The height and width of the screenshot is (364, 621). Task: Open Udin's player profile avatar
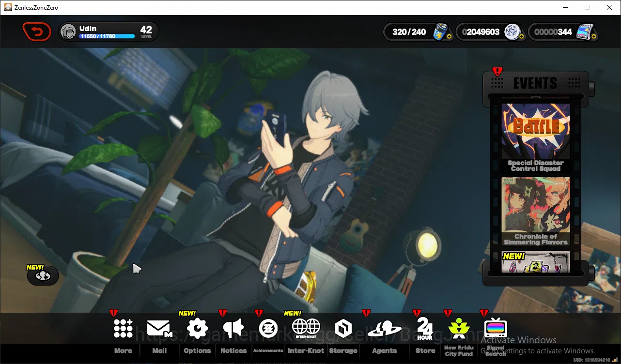(68, 32)
